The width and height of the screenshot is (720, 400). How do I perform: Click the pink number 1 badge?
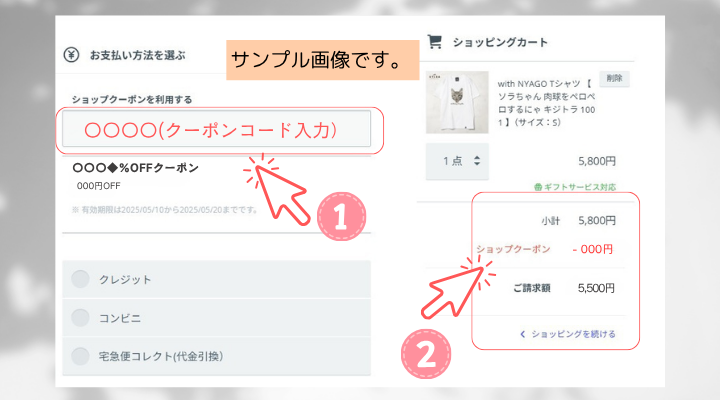[341, 216]
